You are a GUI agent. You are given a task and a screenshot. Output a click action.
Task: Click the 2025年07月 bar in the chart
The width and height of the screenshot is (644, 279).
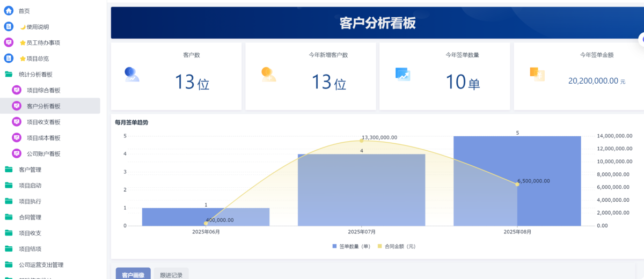click(x=362, y=190)
